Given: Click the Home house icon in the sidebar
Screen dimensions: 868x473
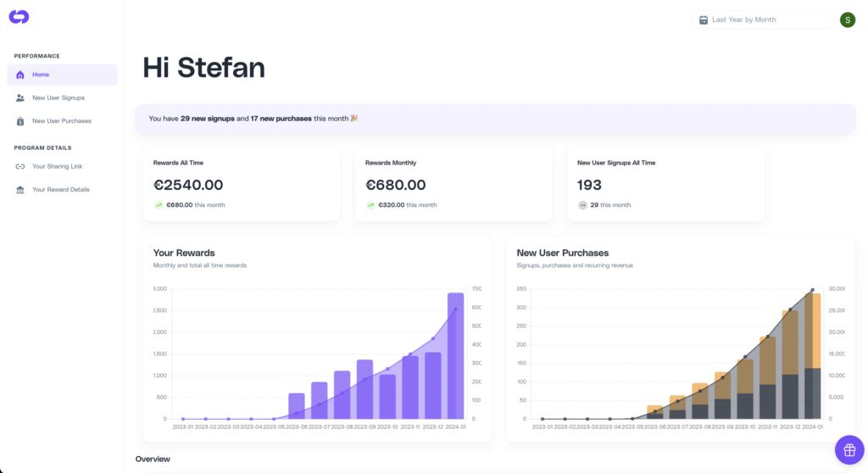Looking at the screenshot, I should click(20, 75).
